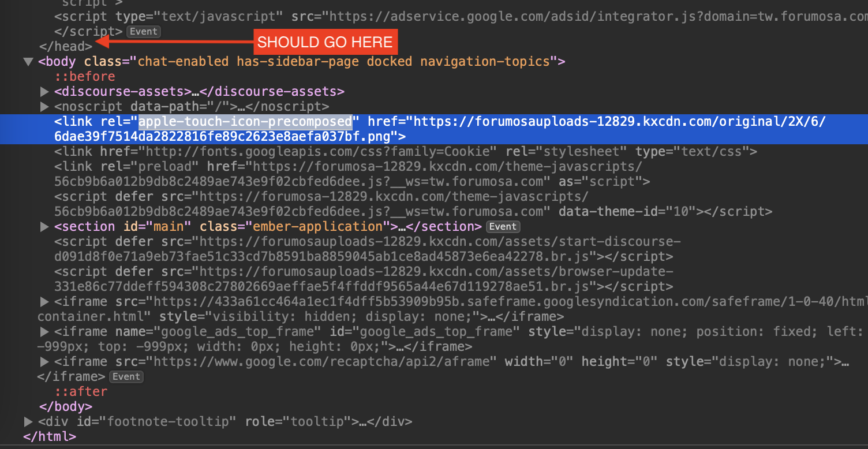This screenshot has width=868, height=449.
Task: Expand the safeframe googlesyndication iframe
Action: point(45,302)
